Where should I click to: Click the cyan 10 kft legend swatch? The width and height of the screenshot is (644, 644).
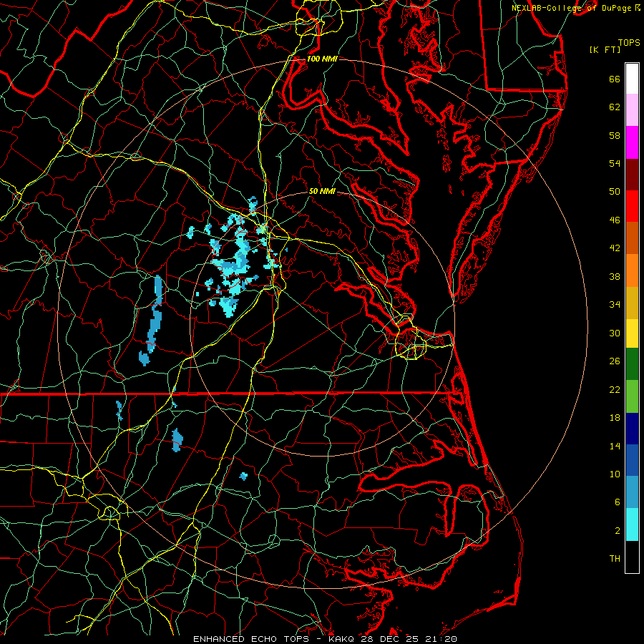pos(632,525)
